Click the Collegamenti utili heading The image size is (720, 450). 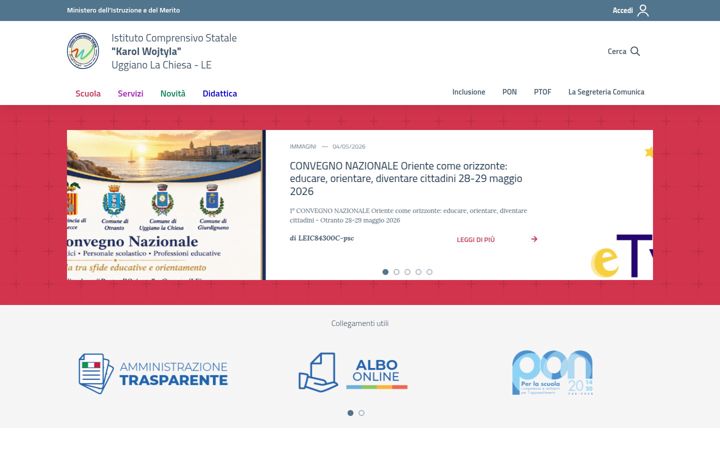[x=360, y=323]
